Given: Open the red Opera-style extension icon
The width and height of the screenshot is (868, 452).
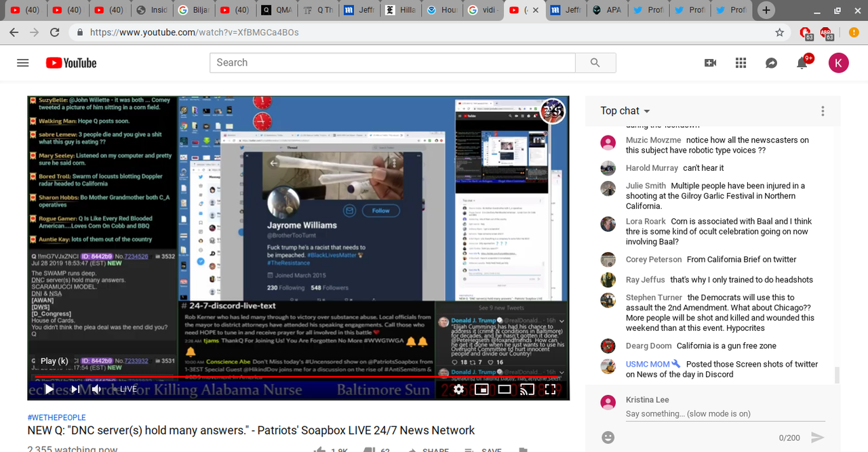Looking at the screenshot, I should (x=806, y=33).
